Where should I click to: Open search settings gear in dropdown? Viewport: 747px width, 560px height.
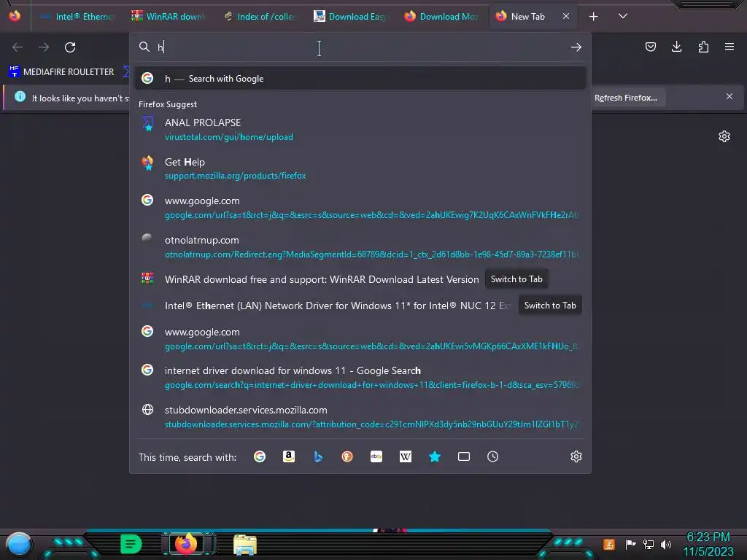576,456
